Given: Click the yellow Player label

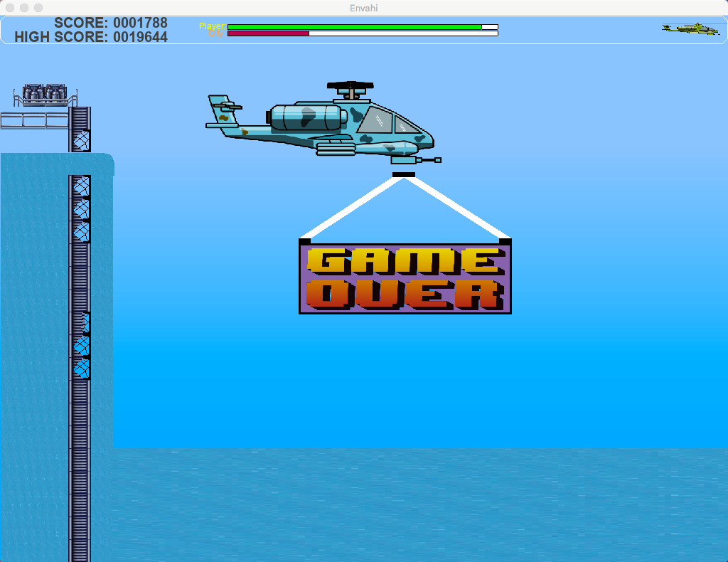Looking at the screenshot, I should pos(211,26).
